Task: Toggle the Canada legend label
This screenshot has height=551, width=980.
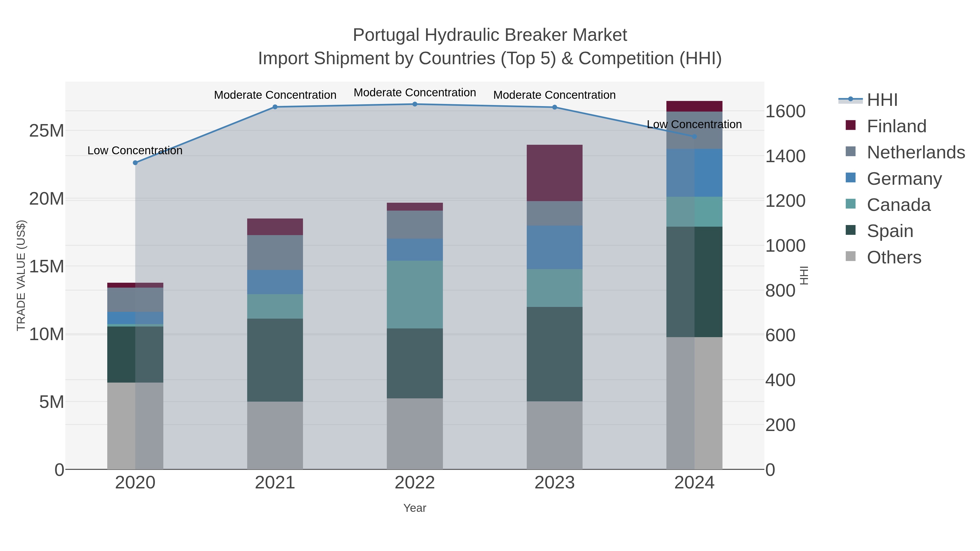Action: coord(899,205)
